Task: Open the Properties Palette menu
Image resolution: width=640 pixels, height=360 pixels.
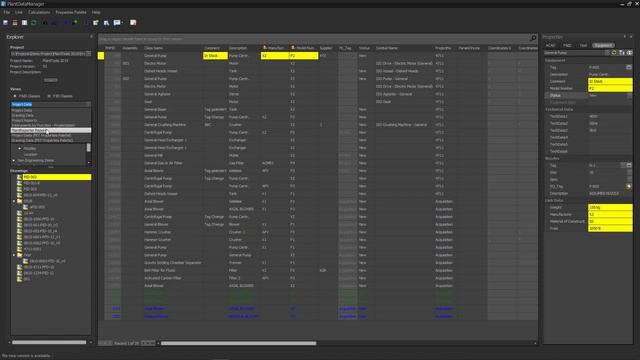Action: 71,12
